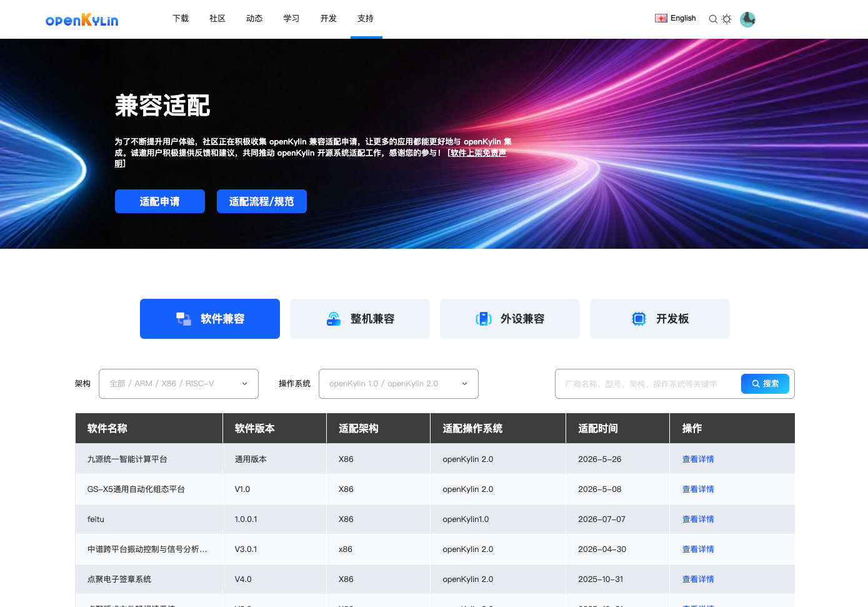Open the user avatar profile
Image resolution: width=868 pixels, height=607 pixels.
[747, 19]
